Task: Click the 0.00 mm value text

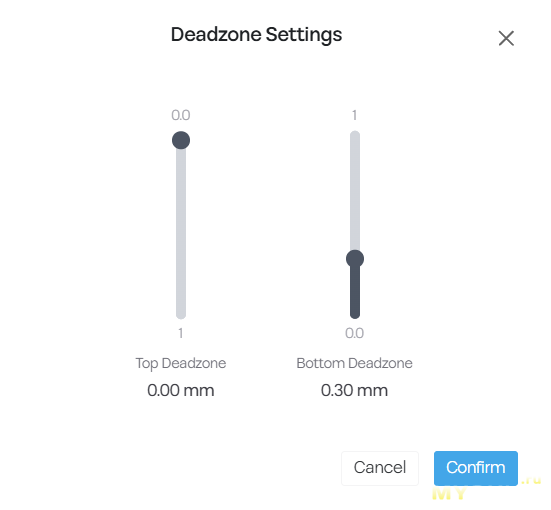Action: 181,390
